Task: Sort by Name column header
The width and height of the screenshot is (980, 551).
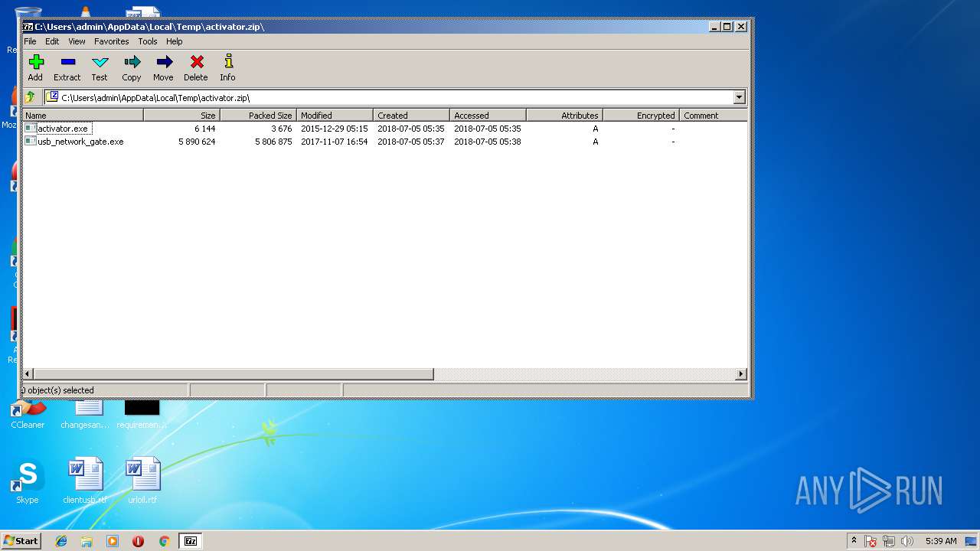Action: point(83,116)
